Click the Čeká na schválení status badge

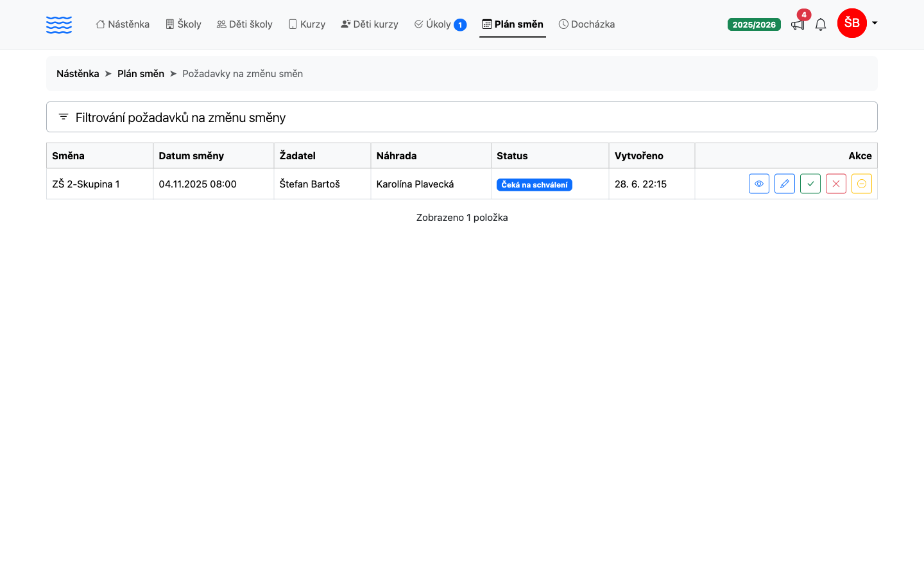(x=535, y=185)
